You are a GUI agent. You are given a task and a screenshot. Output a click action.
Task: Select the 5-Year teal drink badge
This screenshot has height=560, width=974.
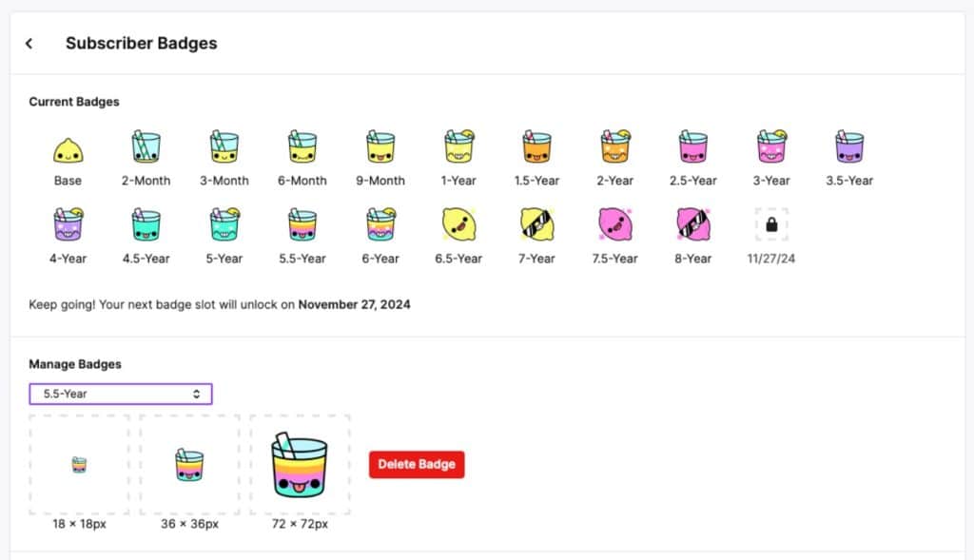pyautogui.click(x=223, y=226)
